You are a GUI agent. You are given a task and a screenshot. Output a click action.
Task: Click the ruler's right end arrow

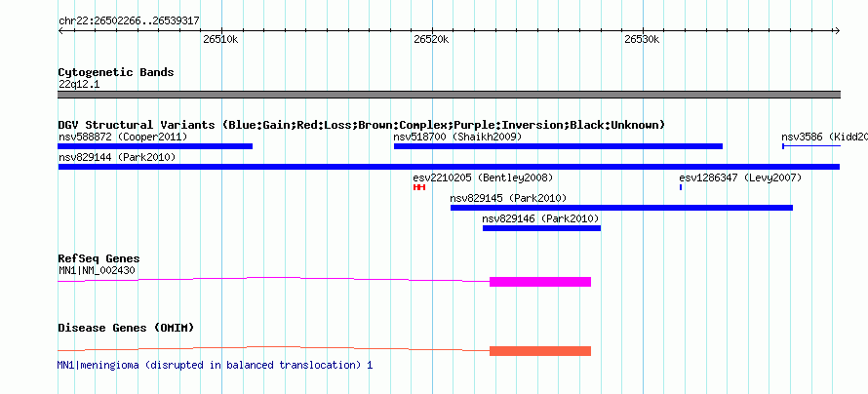pyautogui.click(x=837, y=31)
